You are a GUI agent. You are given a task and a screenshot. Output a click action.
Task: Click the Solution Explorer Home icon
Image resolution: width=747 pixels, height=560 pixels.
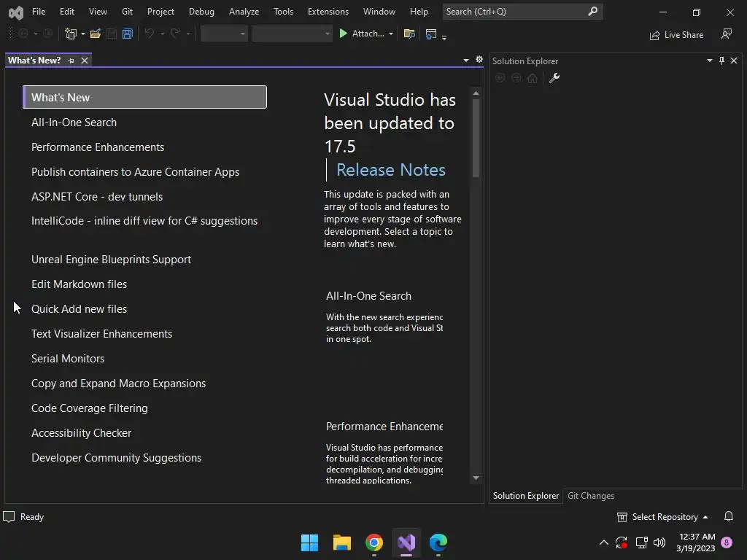(533, 78)
